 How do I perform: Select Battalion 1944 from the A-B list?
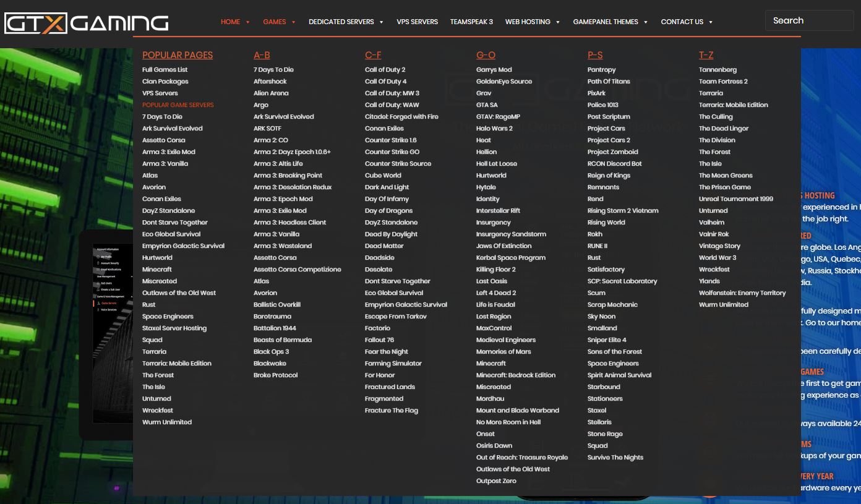tap(275, 328)
